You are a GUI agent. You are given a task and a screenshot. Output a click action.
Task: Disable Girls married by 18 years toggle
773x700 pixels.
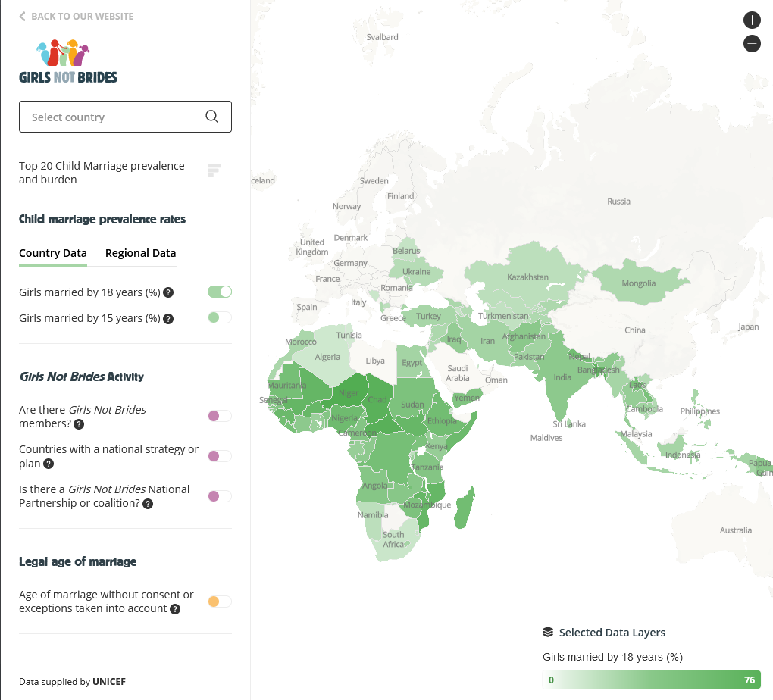pyautogui.click(x=219, y=292)
